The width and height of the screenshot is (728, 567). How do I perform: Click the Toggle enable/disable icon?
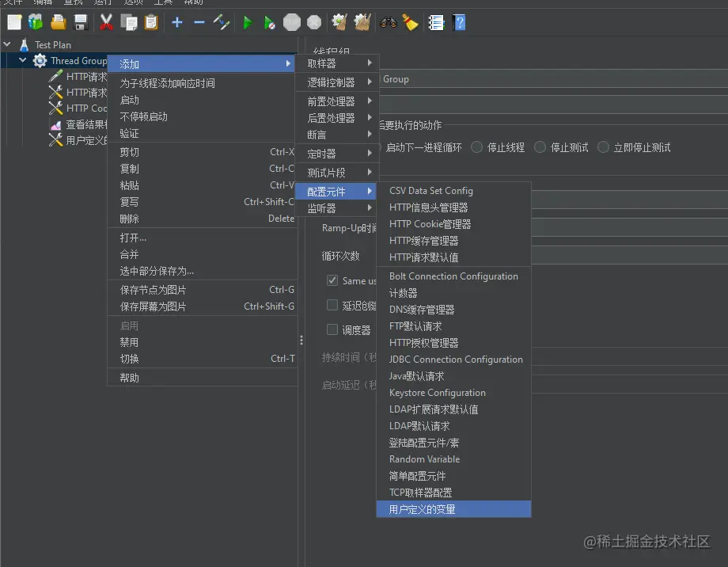click(222, 22)
